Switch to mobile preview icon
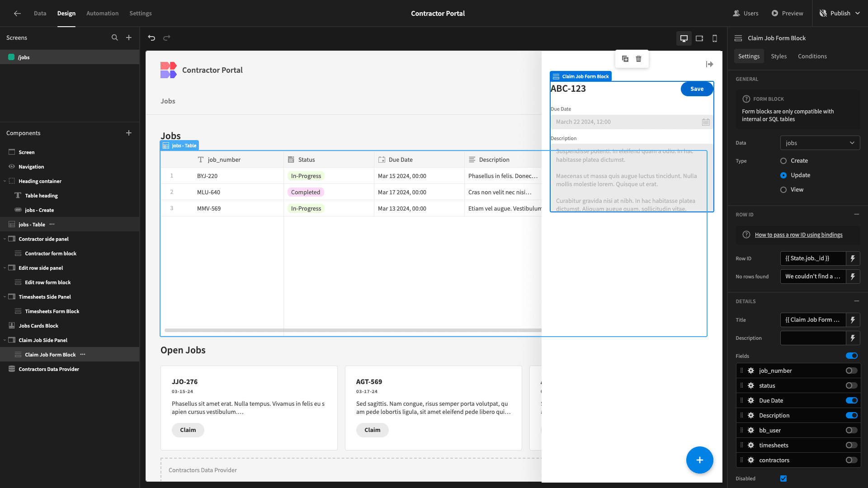 [715, 38]
